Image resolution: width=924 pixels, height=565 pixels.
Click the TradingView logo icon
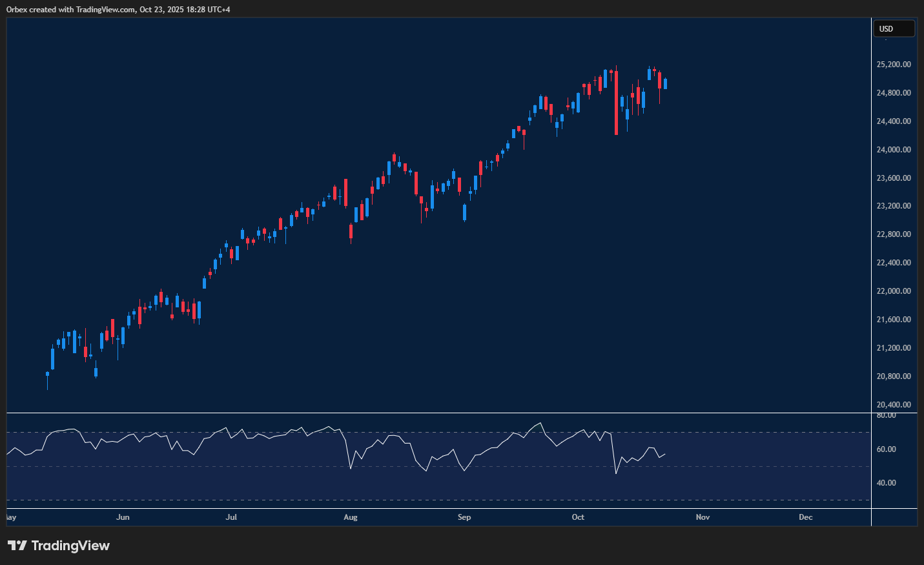click(x=17, y=546)
